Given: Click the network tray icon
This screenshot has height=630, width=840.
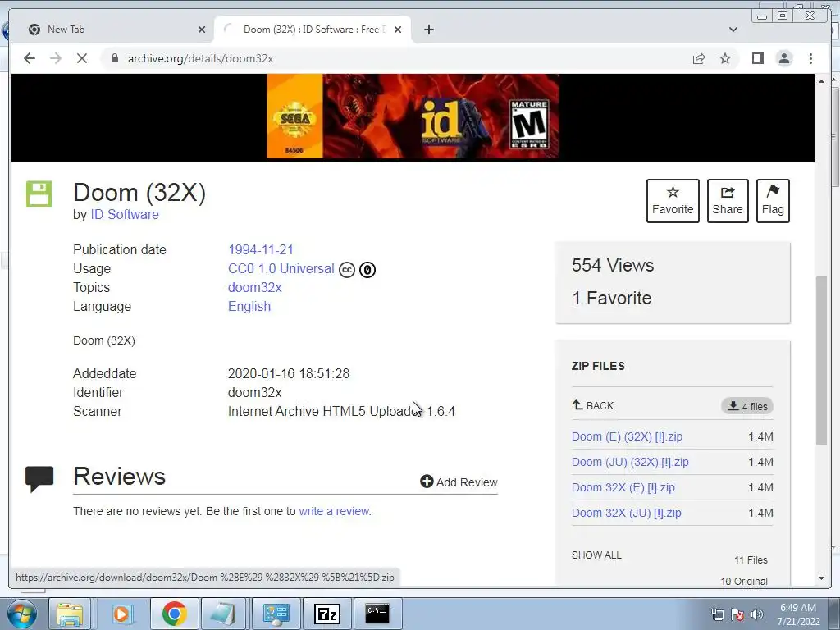Looking at the screenshot, I should 717,615.
